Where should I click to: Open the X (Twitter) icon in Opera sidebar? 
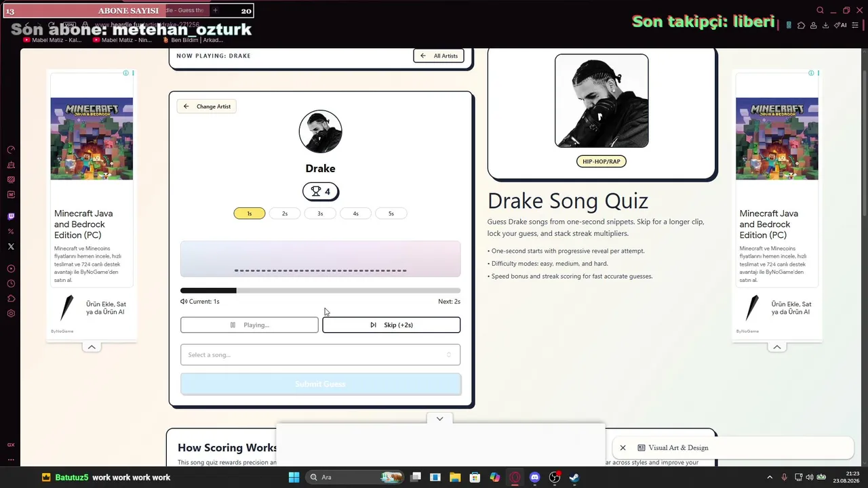[11, 247]
